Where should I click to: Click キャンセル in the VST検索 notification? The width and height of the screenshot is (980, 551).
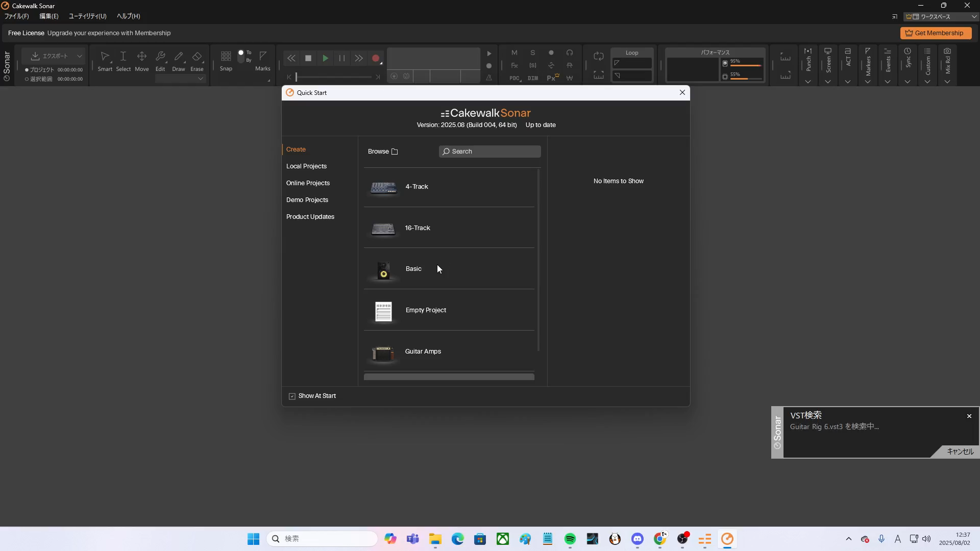[960, 452]
